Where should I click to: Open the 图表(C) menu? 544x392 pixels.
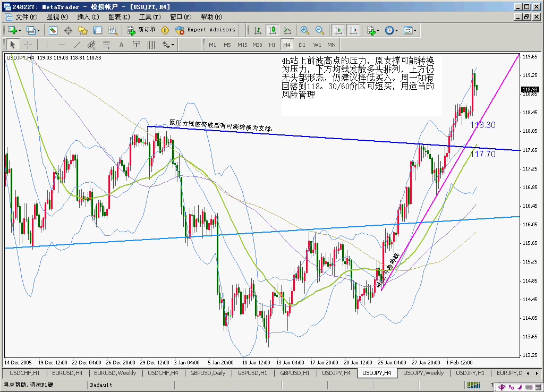(x=119, y=17)
